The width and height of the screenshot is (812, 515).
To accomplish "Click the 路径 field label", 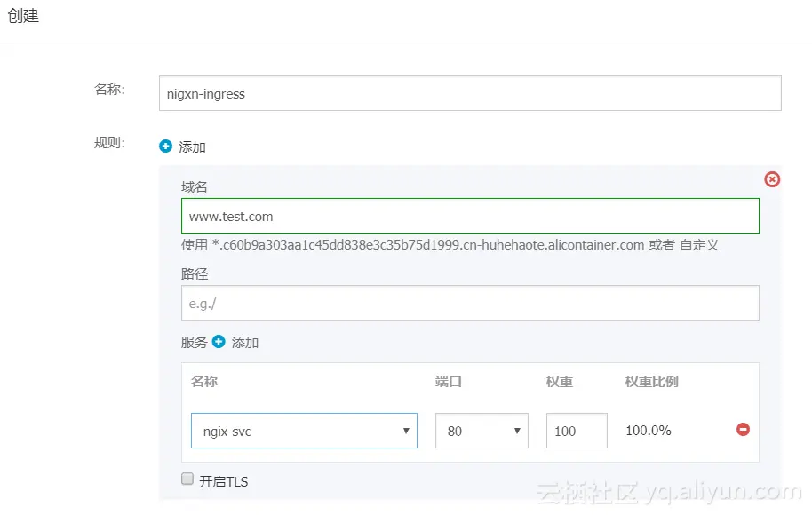I will 195,273.
